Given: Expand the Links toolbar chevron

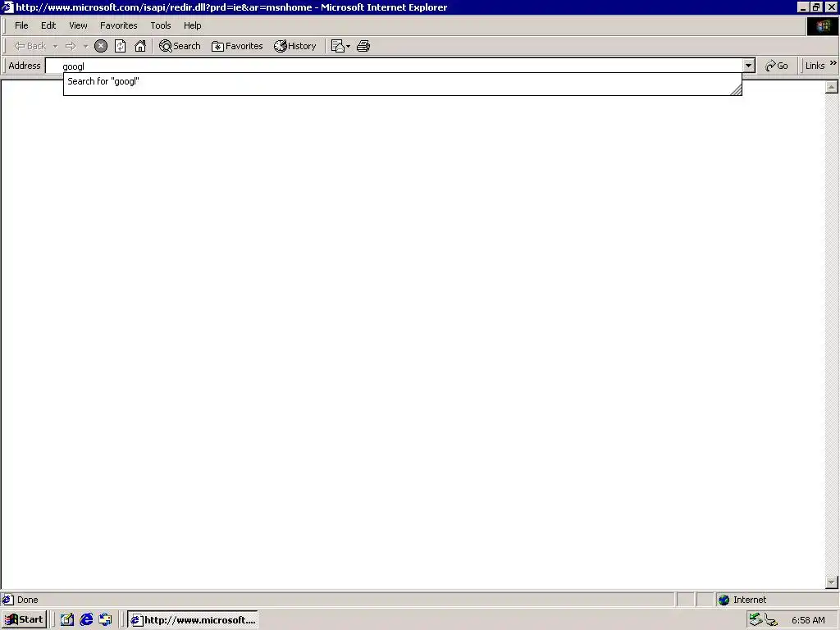Looking at the screenshot, I should click(x=833, y=63).
